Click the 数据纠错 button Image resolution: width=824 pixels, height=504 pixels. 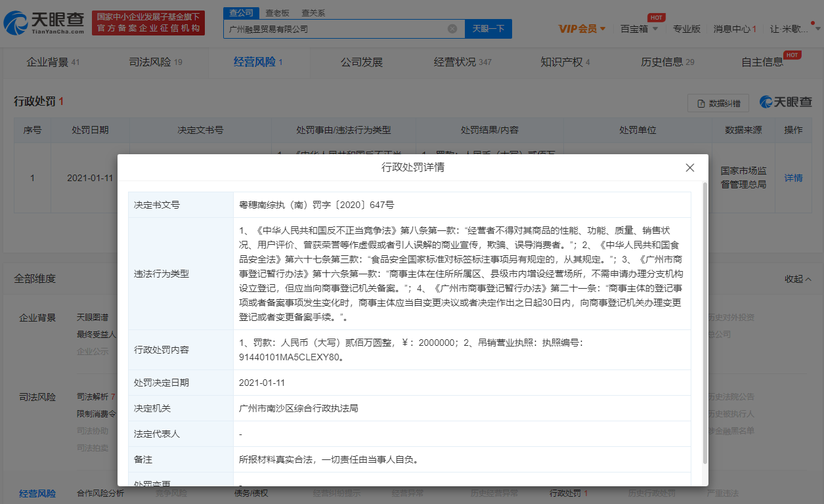coord(718,103)
